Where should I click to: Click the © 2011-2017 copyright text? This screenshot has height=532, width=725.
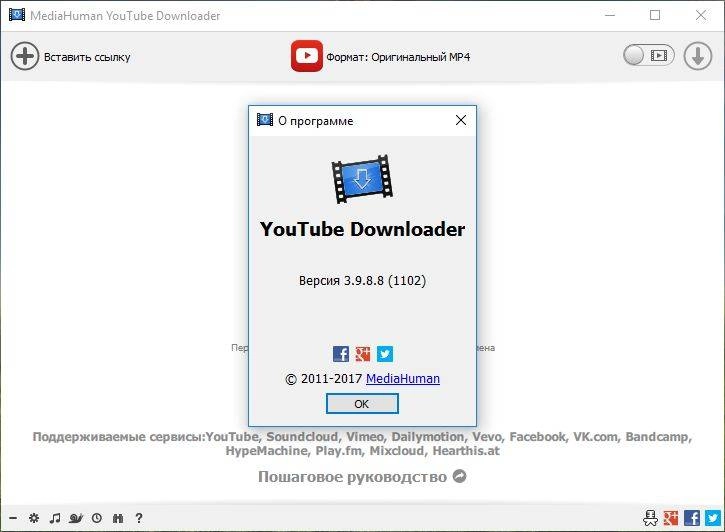pyautogui.click(x=324, y=379)
